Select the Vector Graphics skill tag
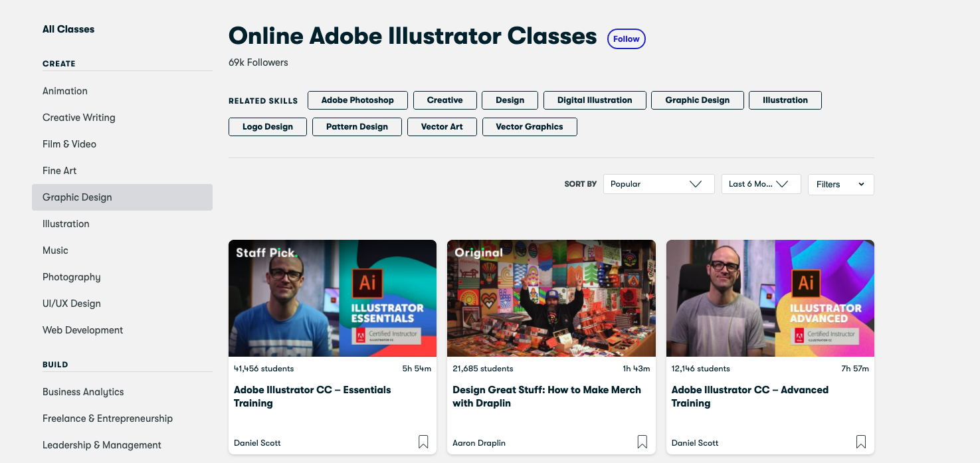The width and height of the screenshot is (980, 463). 529,127
